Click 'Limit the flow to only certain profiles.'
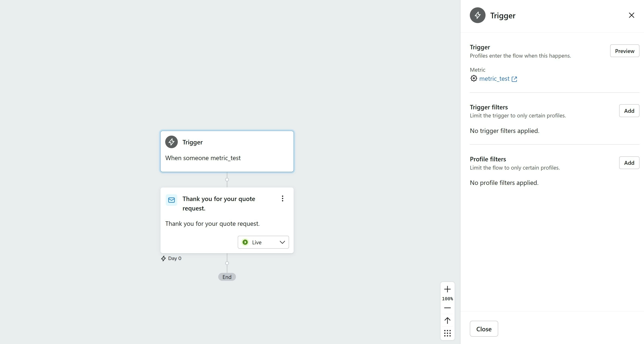644x344 pixels. [515, 168]
